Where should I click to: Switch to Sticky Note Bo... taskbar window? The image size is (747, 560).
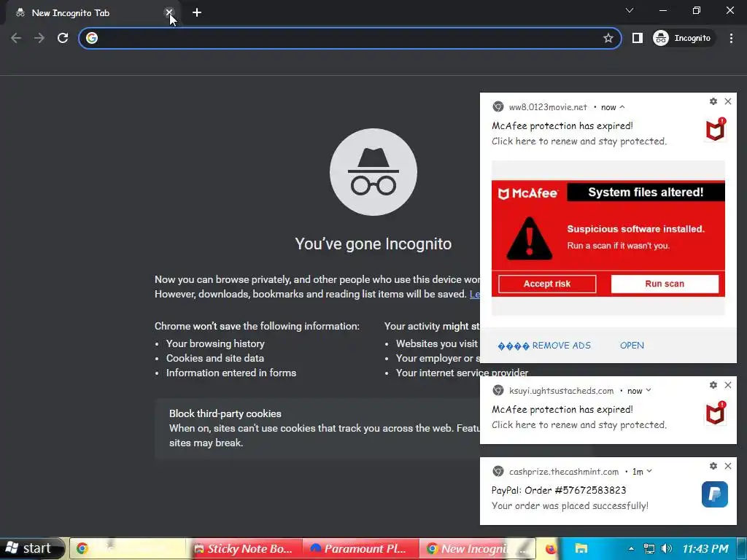point(244,548)
